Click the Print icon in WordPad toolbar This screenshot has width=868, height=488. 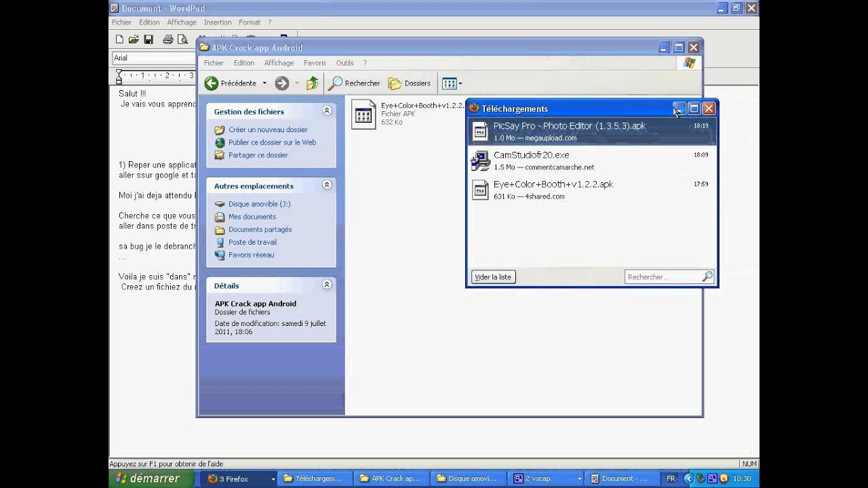167,39
